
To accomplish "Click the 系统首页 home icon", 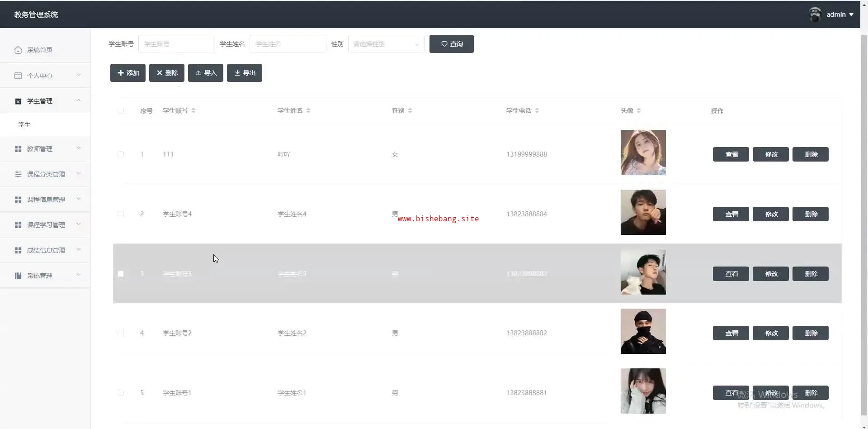I will point(18,50).
